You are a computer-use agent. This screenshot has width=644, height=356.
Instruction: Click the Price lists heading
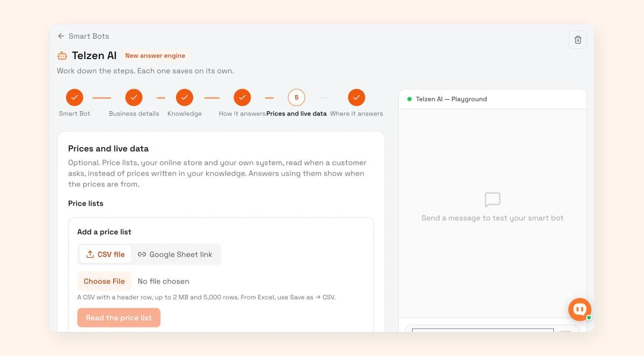[85, 204]
